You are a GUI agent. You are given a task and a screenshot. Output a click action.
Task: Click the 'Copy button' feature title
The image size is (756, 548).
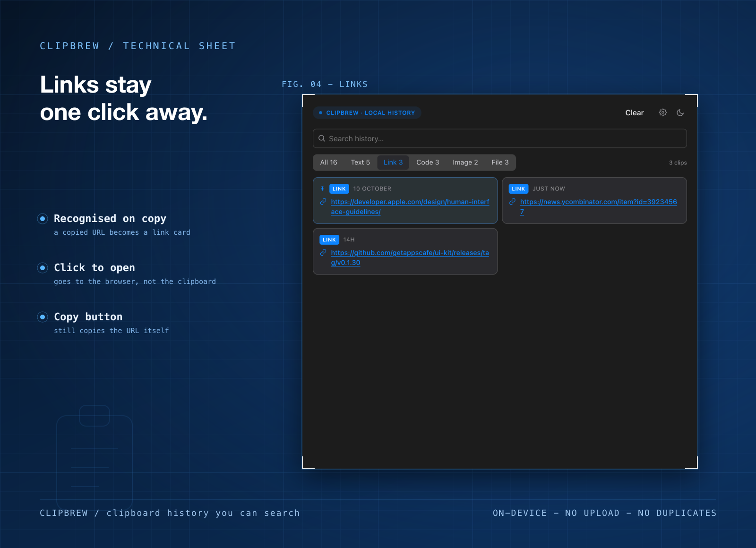(x=88, y=317)
